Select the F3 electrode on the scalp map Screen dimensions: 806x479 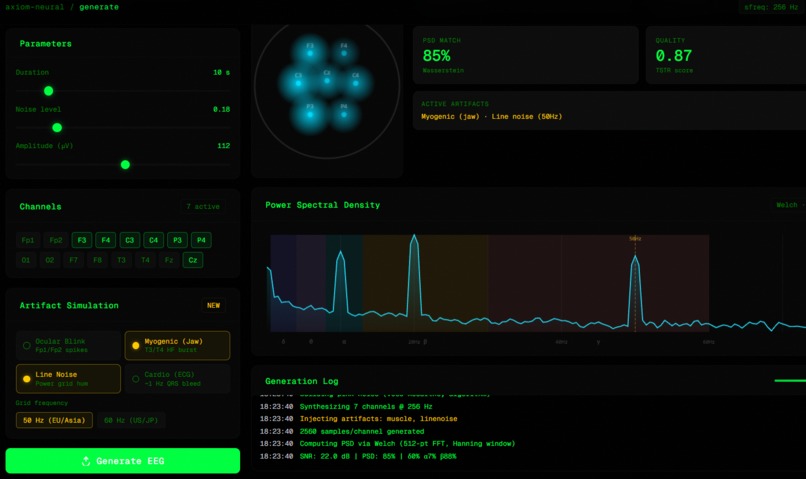point(310,53)
